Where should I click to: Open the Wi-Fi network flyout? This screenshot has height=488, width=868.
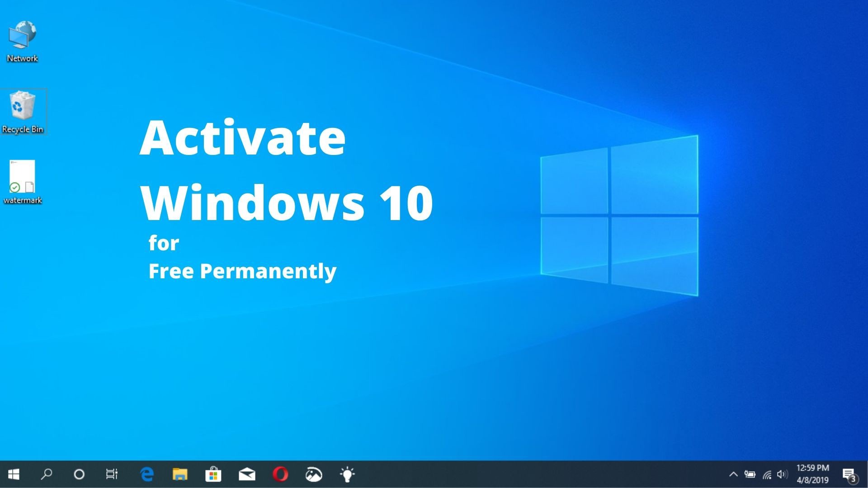pos(767,474)
